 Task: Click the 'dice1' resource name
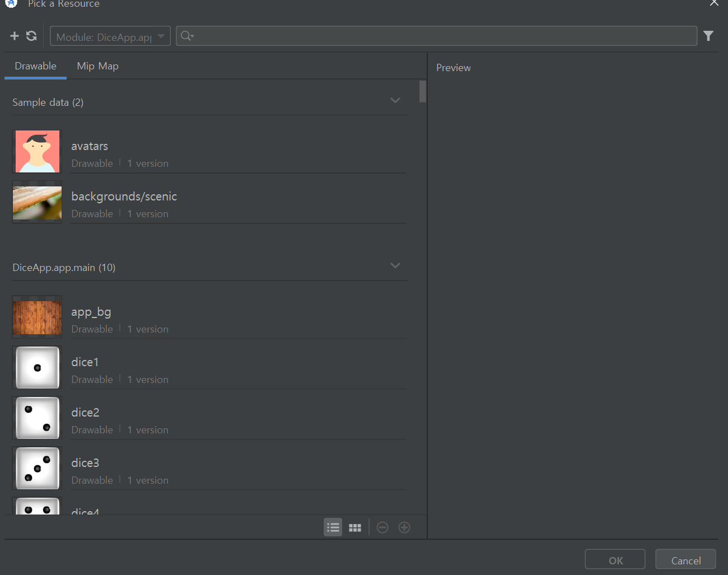click(x=85, y=362)
